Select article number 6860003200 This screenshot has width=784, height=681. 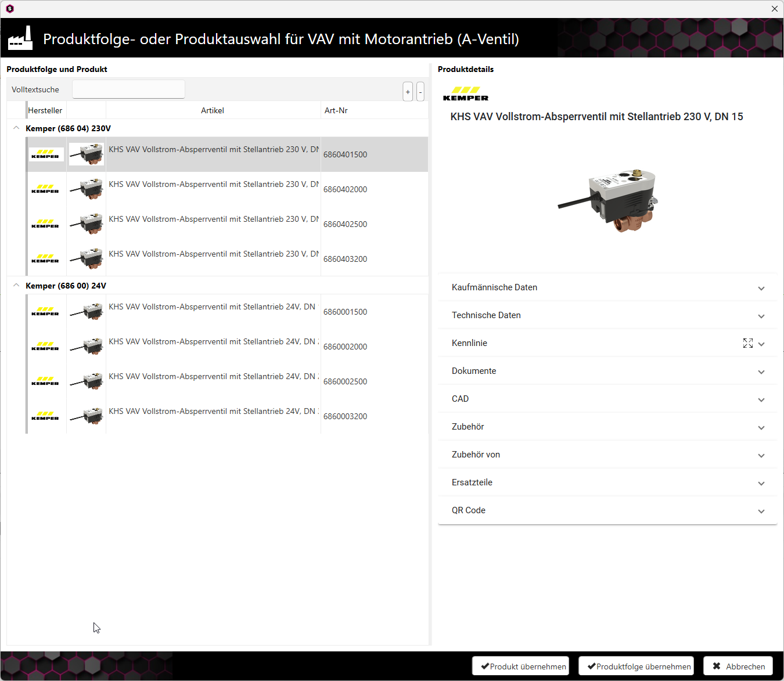click(346, 416)
